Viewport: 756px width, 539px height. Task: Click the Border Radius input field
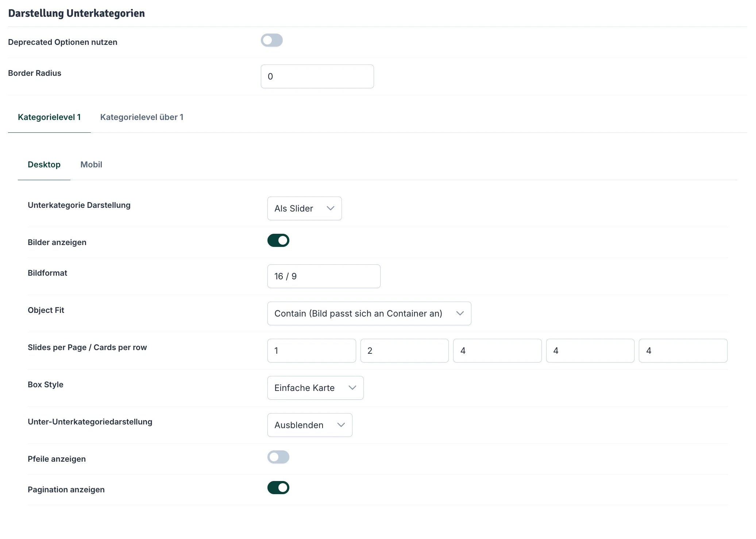click(x=317, y=76)
